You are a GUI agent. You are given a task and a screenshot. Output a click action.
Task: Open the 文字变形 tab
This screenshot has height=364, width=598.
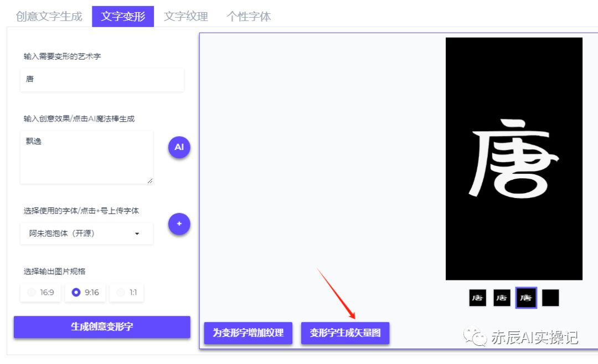pos(123,17)
